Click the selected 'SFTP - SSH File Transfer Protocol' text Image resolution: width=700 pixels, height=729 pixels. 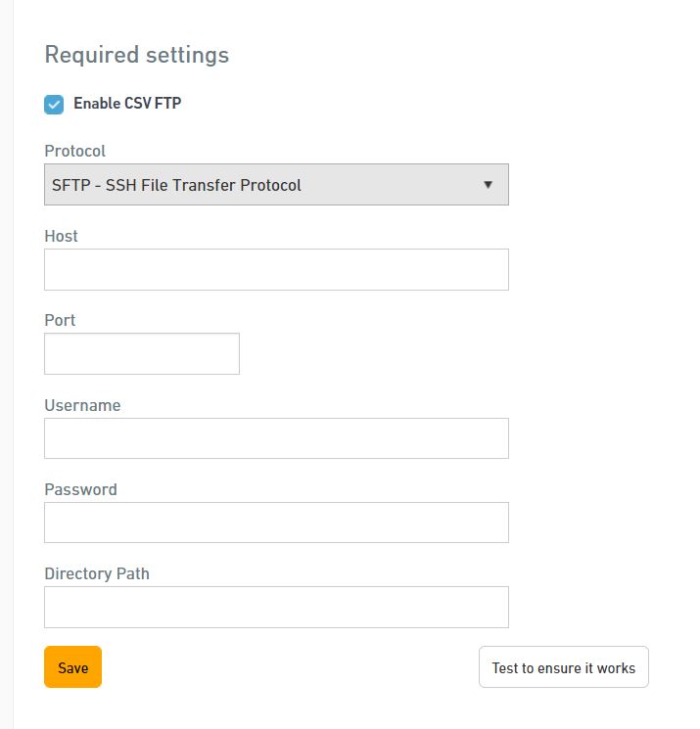pyautogui.click(x=176, y=185)
